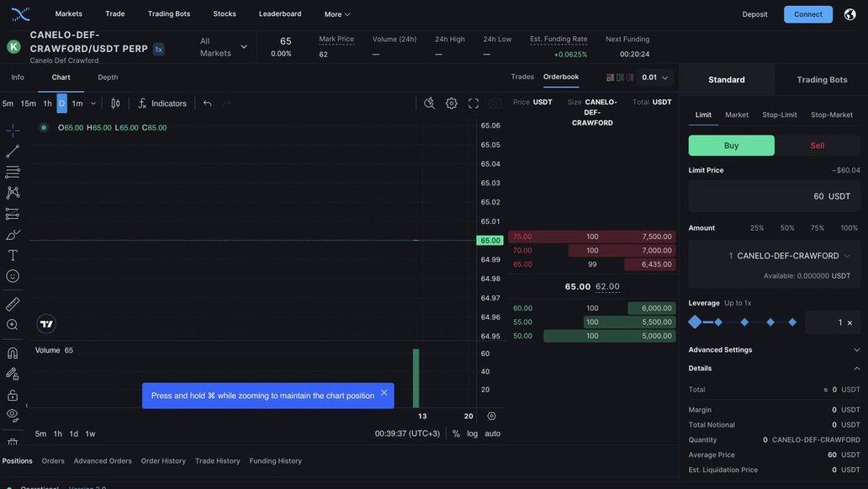The width and height of the screenshot is (868, 489).
Task: Select the trend line drawing tool
Action: [x=13, y=151]
